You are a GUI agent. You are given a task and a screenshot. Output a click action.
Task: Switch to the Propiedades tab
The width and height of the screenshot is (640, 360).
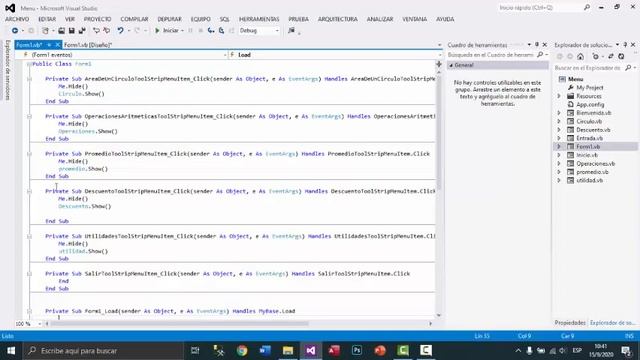(x=570, y=323)
